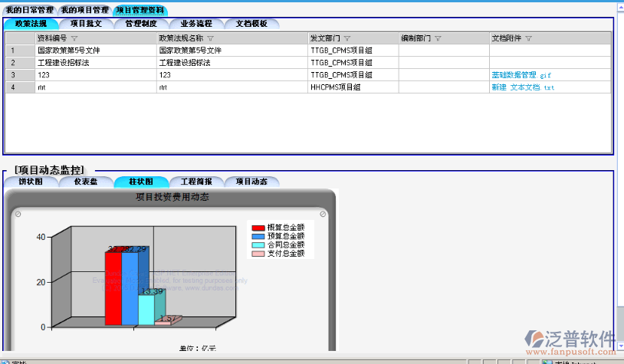Open the 基础数据管理.gif attachment
624x364 pixels.
coord(521,75)
